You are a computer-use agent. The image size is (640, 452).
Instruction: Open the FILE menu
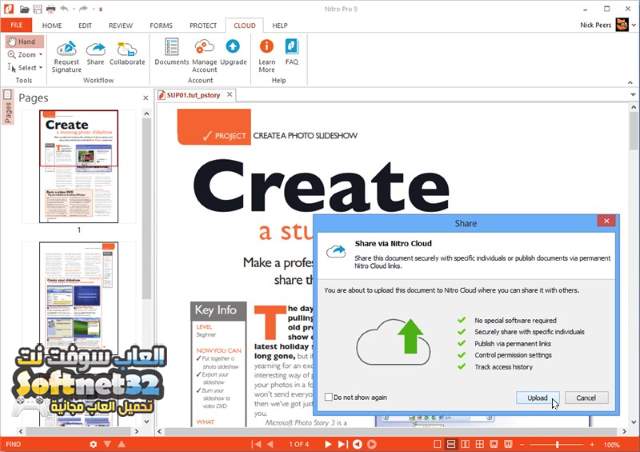16,25
